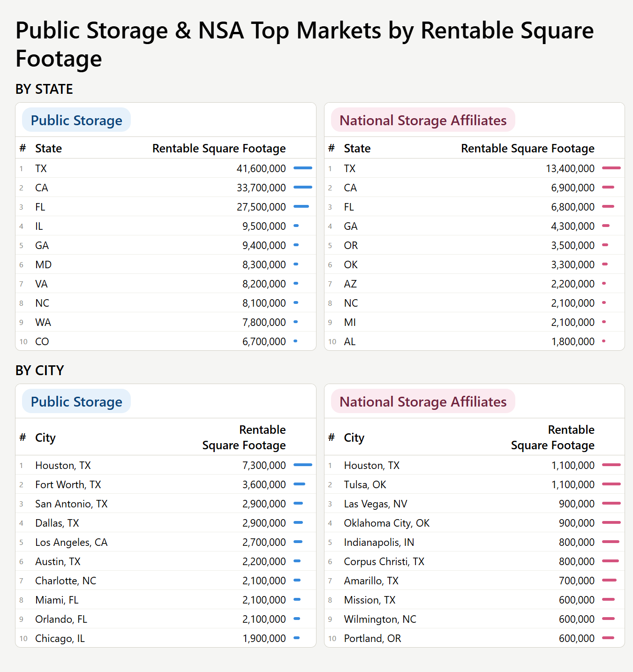The height and width of the screenshot is (672, 633).
Task: Select the value 6,800,000
Action: click(x=573, y=207)
